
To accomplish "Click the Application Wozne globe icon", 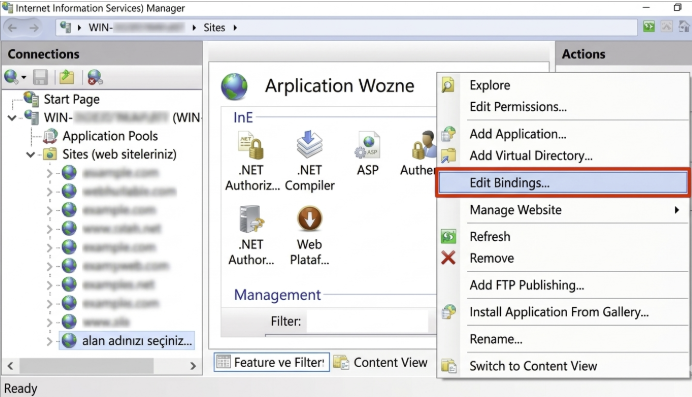I will (234, 86).
